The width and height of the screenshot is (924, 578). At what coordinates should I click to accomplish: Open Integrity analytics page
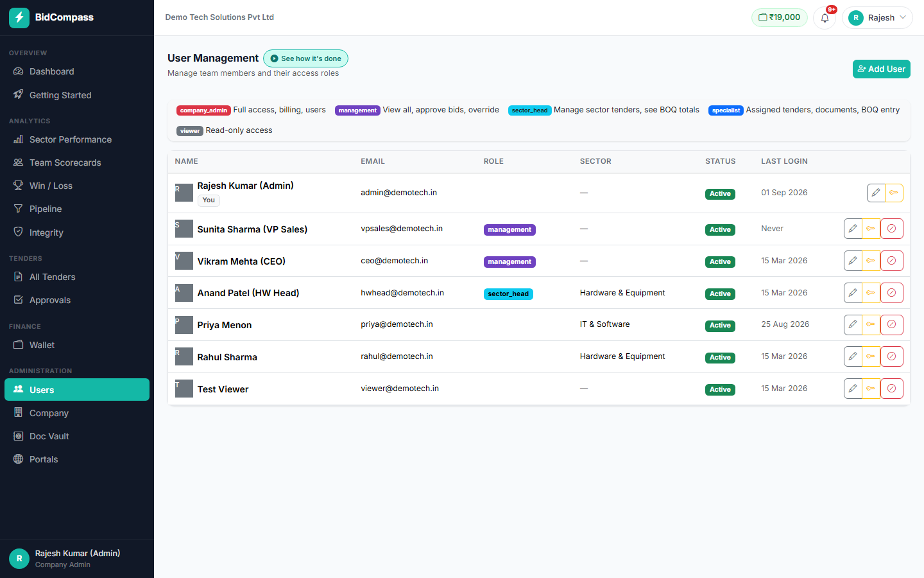[x=77, y=232]
